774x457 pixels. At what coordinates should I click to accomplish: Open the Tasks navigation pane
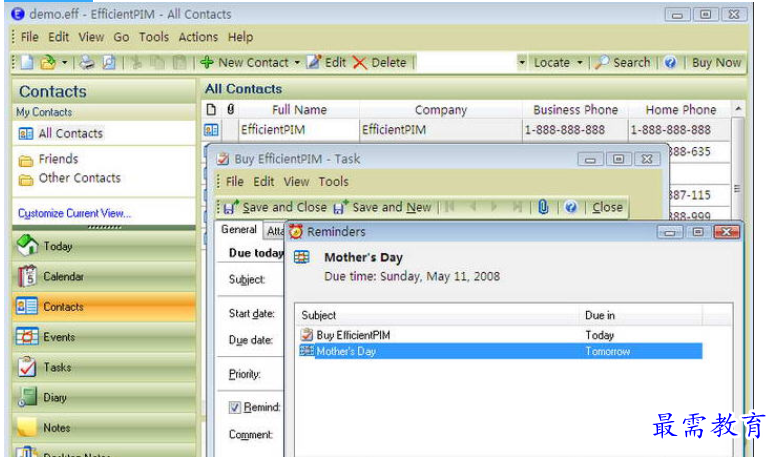pyautogui.click(x=104, y=367)
